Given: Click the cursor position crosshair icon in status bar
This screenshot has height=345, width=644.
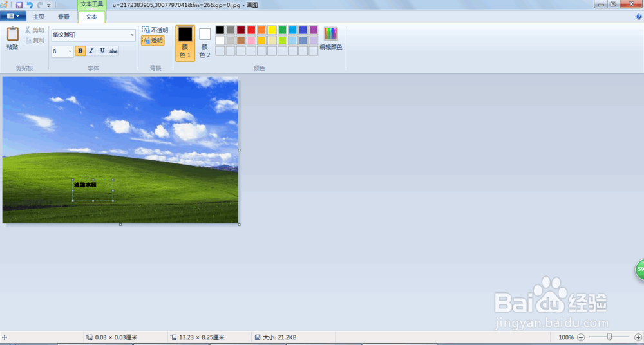Looking at the screenshot, I should pyautogui.click(x=5, y=337).
